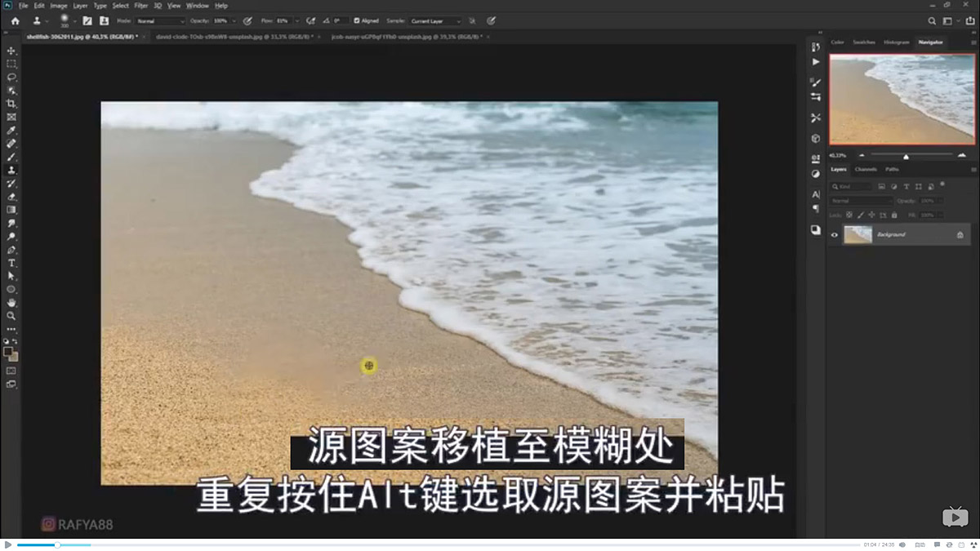
Task: Select the Eyedropper tool
Action: tap(11, 130)
